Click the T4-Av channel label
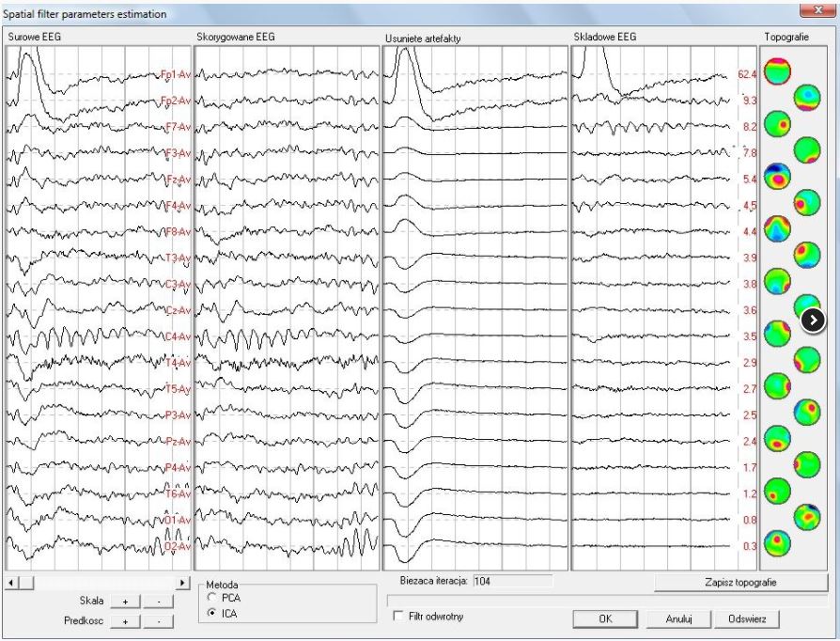Image resolution: width=840 pixels, height=641 pixels. pyautogui.click(x=178, y=364)
